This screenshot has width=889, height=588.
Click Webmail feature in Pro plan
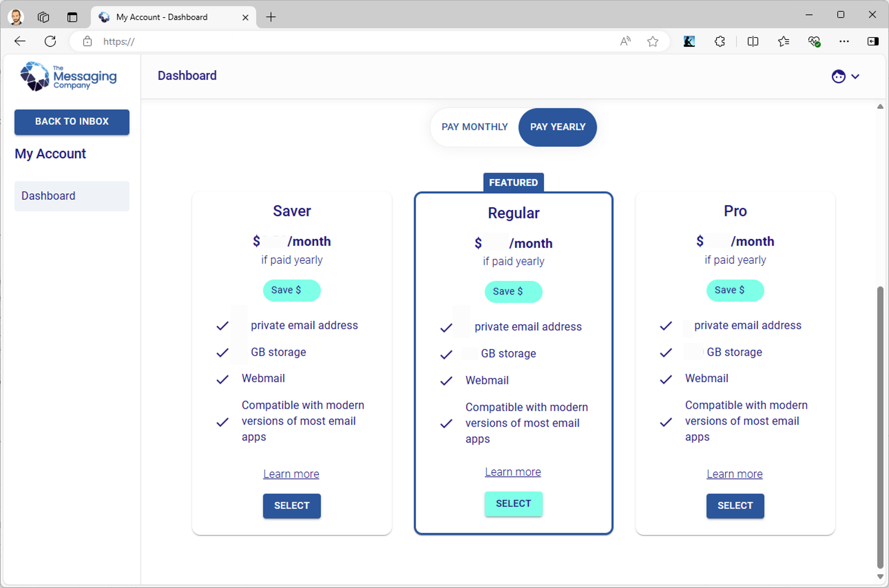pyautogui.click(x=706, y=378)
